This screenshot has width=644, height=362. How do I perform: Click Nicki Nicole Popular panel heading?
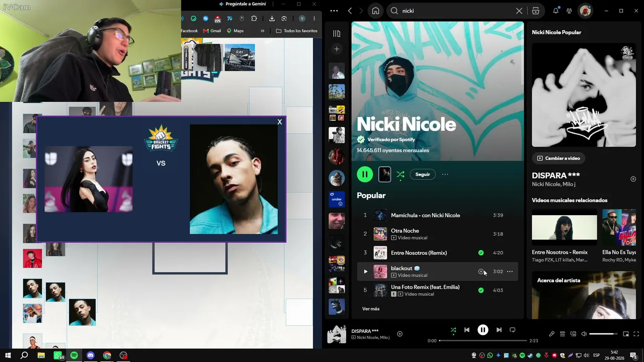click(556, 32)
